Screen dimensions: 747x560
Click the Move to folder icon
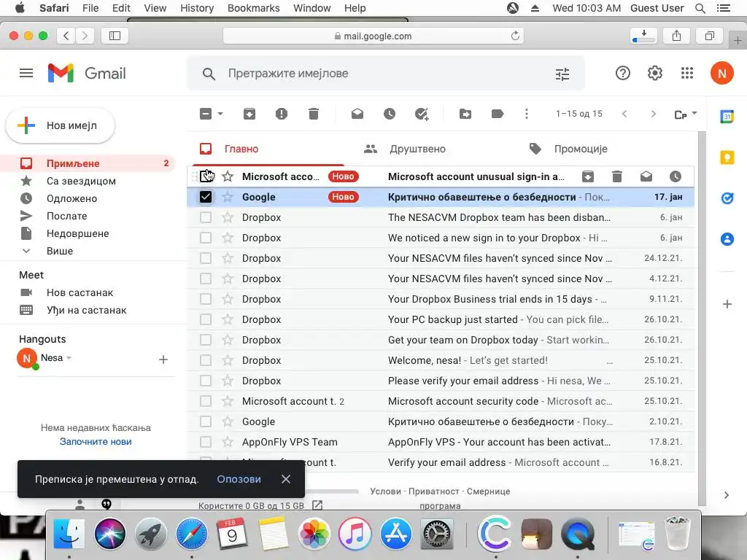click(465, 114)
